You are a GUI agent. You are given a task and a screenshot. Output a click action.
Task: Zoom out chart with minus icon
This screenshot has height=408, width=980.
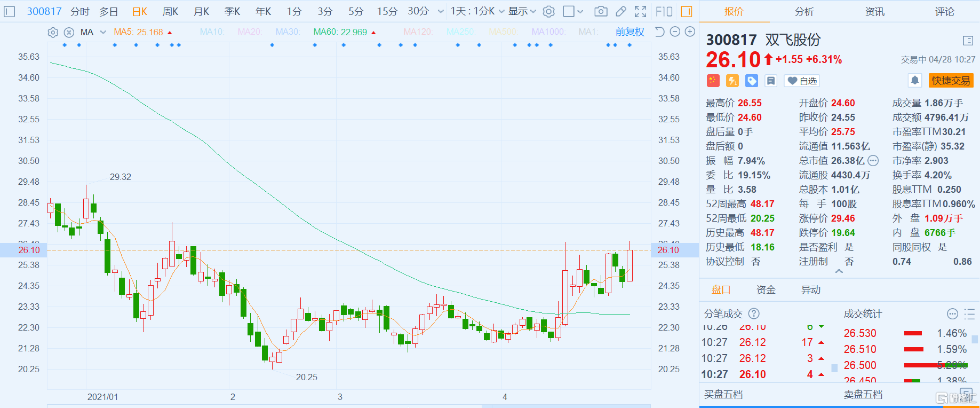675,32
